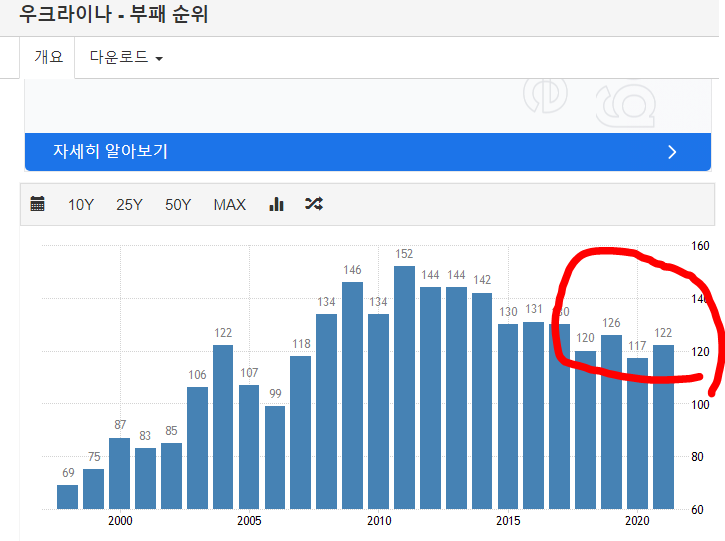Click the bar labeled 117
The image size is (725, 541).
click(637, 434)
